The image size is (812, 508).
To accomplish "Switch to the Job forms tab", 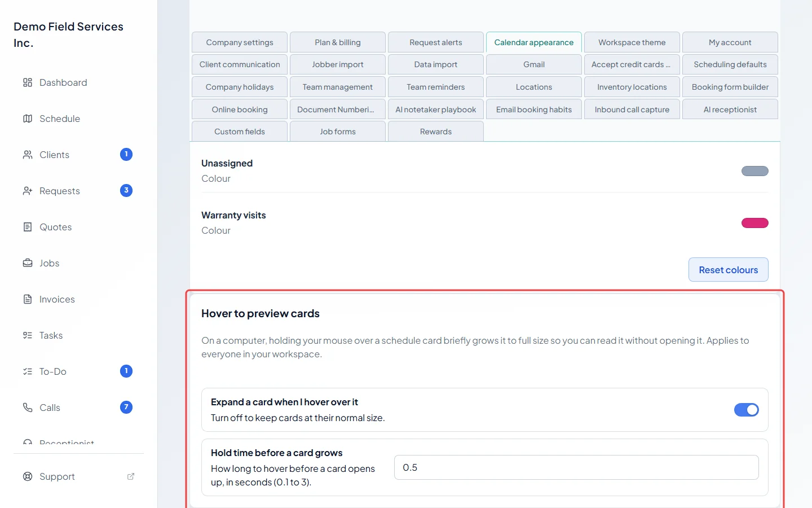I will 338,132.
